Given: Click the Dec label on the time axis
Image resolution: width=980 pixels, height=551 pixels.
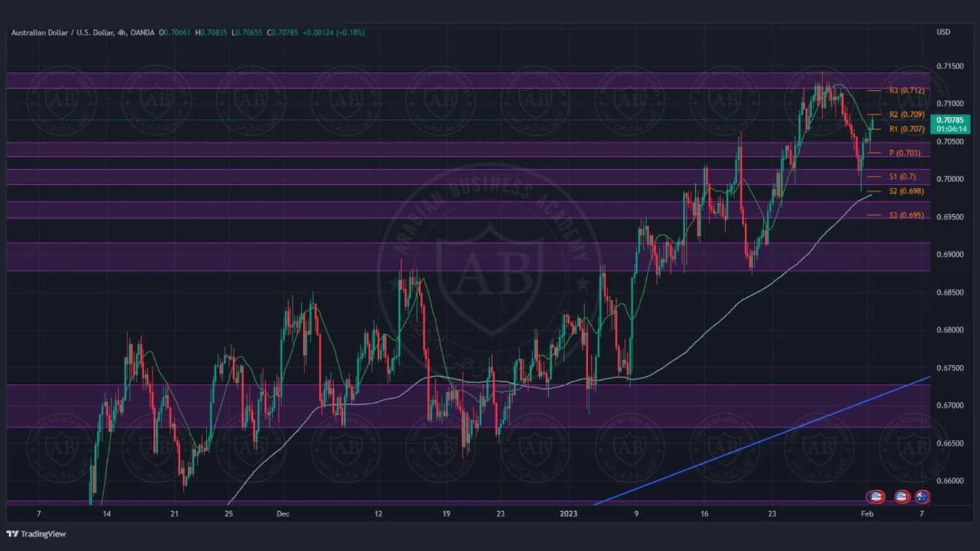Looking at the screenshot, I should click(x=283, y=514).
